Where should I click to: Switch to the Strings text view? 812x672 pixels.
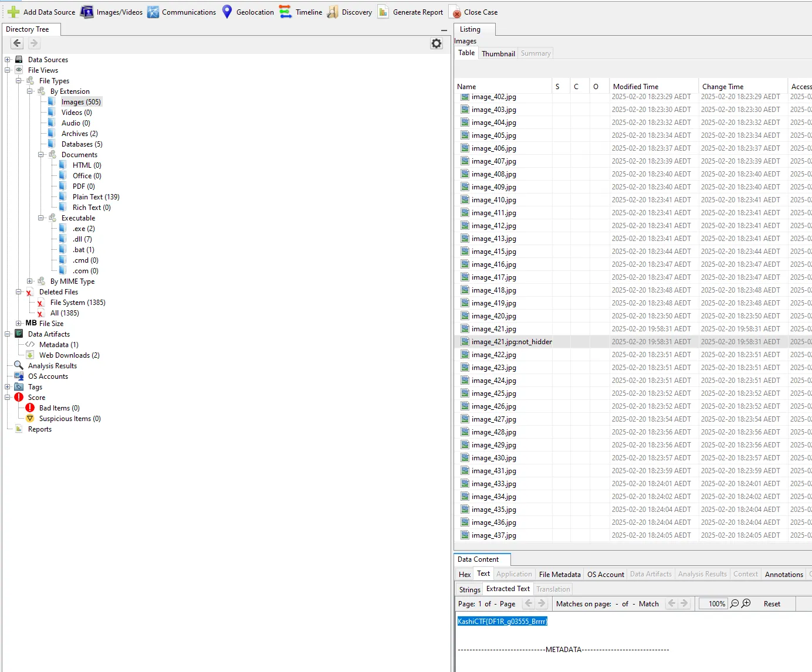[469, 589]
